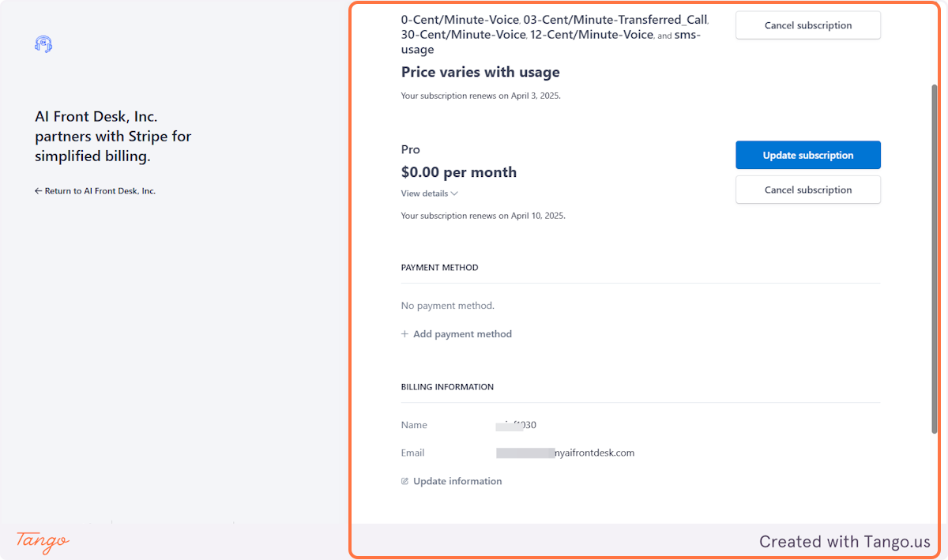Click the pencil icon next to Update information
948x560 pixels.
point(404,480)
